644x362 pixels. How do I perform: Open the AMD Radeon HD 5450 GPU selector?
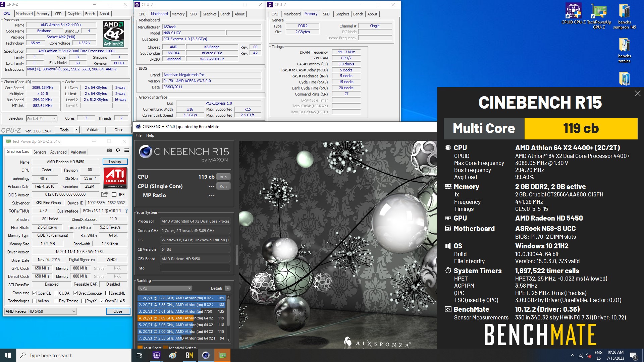(41, 311)
